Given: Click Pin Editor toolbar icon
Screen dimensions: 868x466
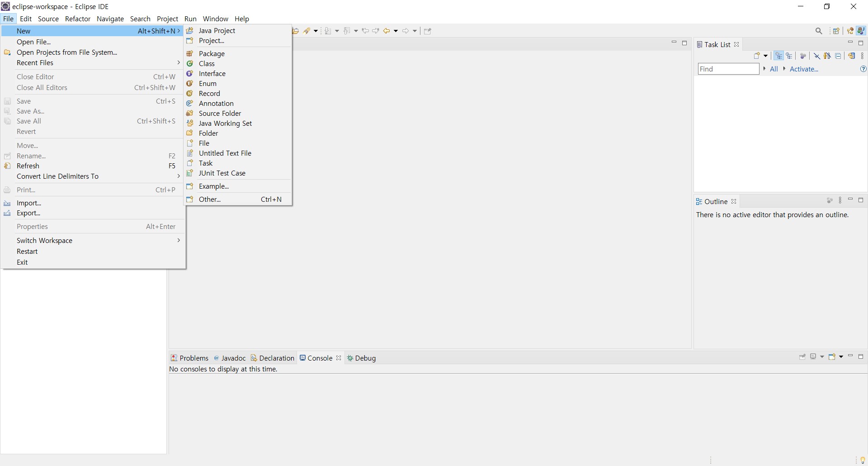Looking at the screenshot, I should click(x=428, y=31).
